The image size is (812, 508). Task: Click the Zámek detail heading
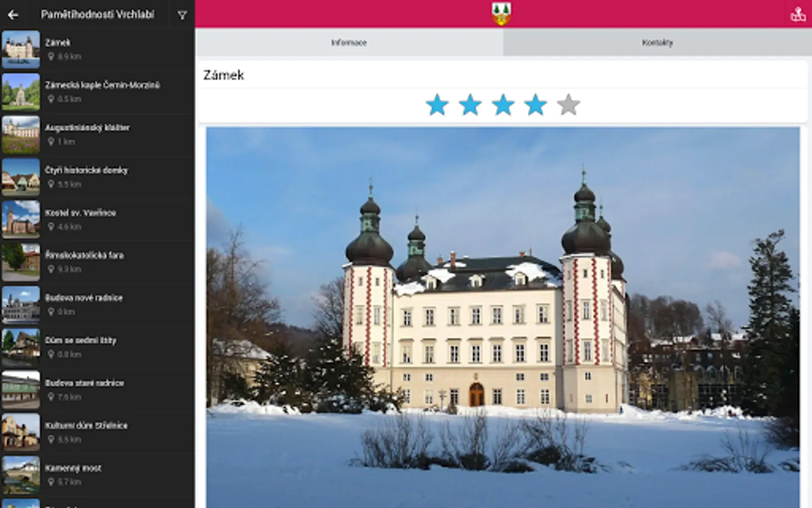pyautogui.click(x=224, y=75)
